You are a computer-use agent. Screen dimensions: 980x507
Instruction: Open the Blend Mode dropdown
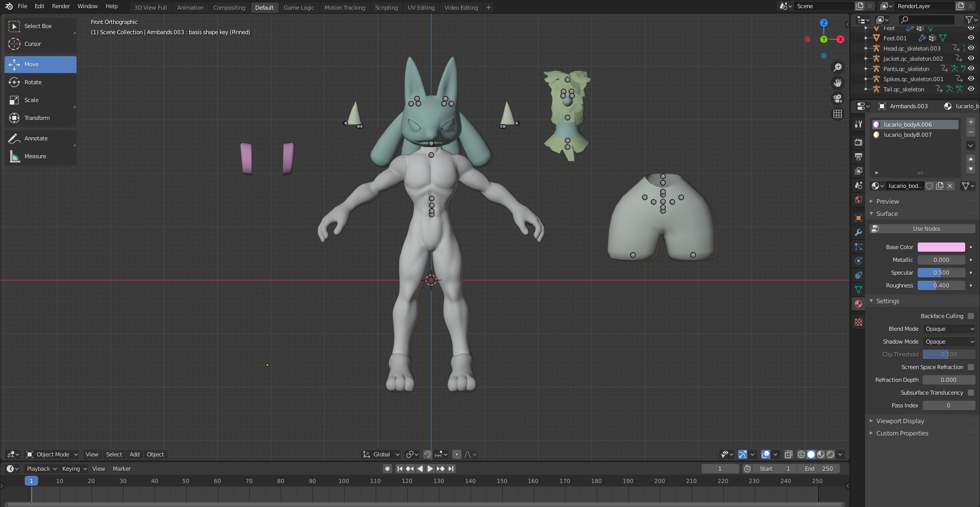click(x=949, y=329)
